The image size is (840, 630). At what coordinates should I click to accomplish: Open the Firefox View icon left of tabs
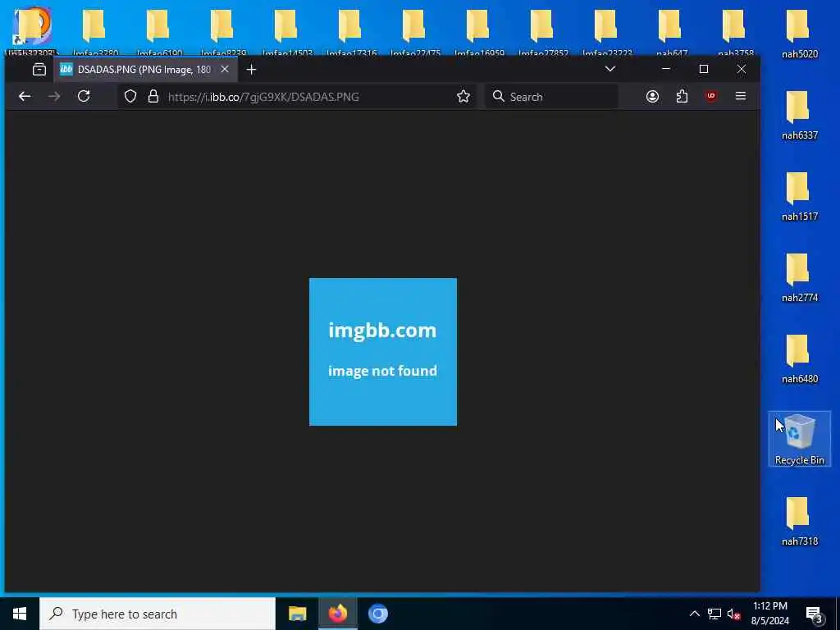[39, 69]
